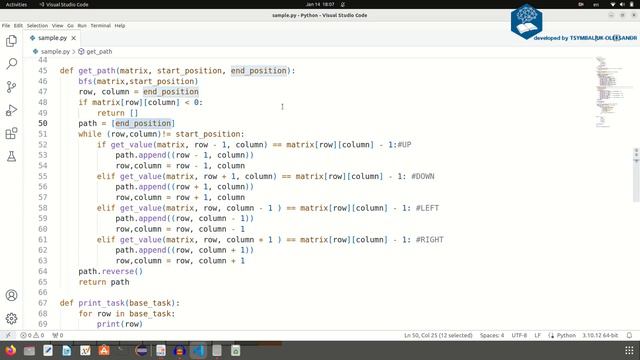Viewport: 640px width, 360px height.
Task: Open text editor from the dock
Action: 48,351
